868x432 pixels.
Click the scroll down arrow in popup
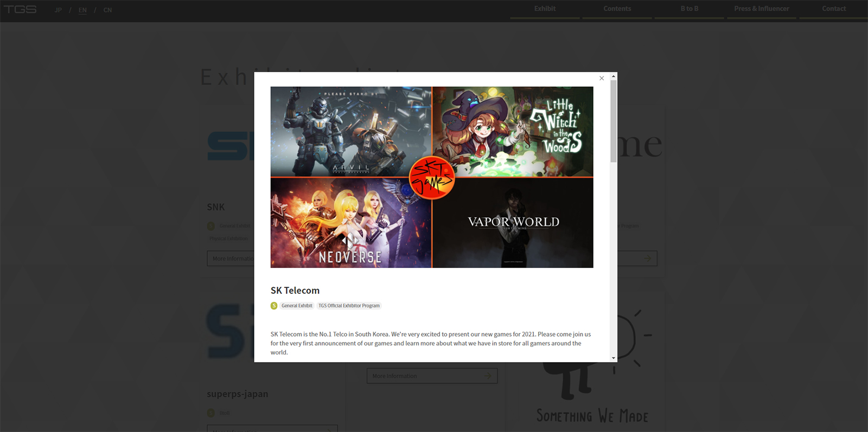(614, 358)
